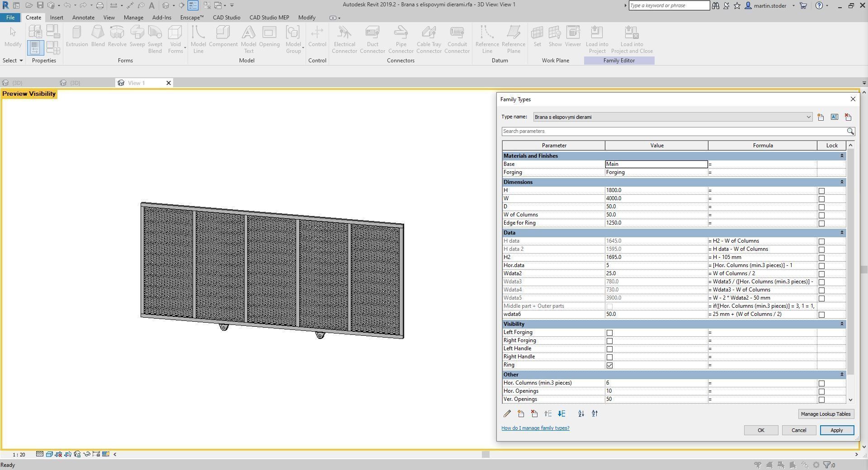
Task: Toggle Right Forging visibility checkbox
Action: click(x=609, y=341)
